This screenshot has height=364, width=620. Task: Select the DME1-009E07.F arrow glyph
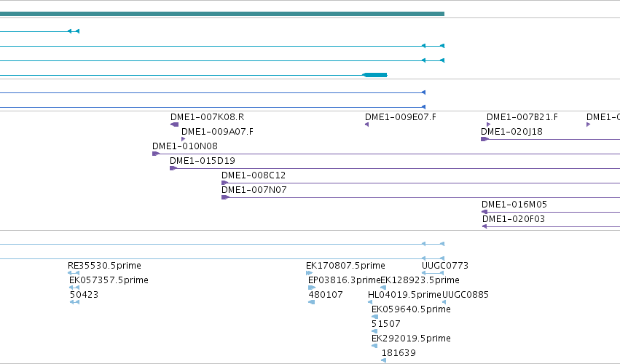click(x=367, y=124)
